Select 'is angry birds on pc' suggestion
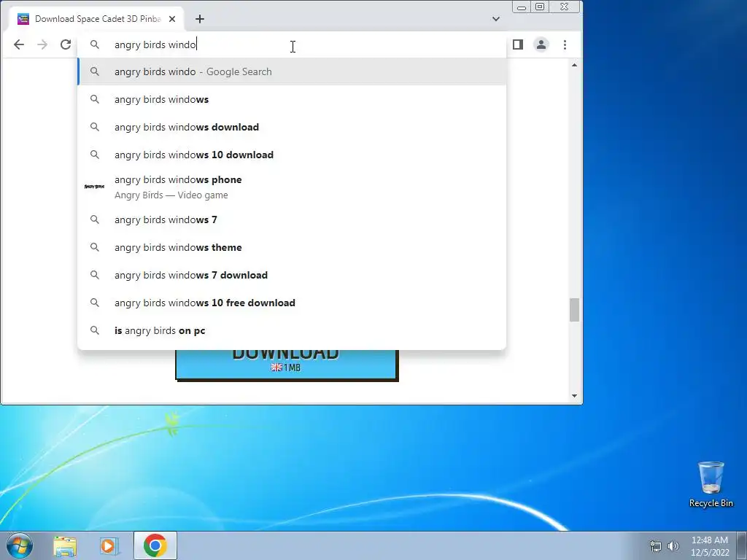 292,330
